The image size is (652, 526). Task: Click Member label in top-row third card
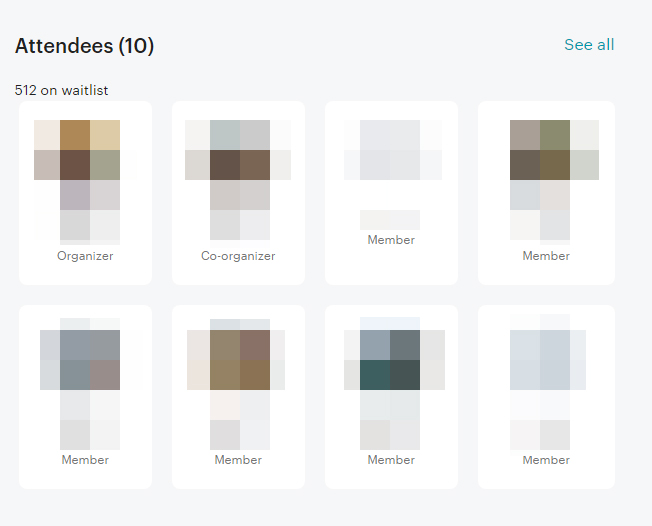coord(391,240)
